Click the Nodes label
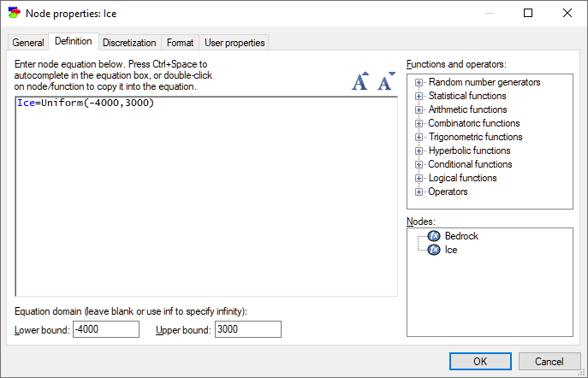The height and width of the screenshot is (378, 588). coord(421,221)
